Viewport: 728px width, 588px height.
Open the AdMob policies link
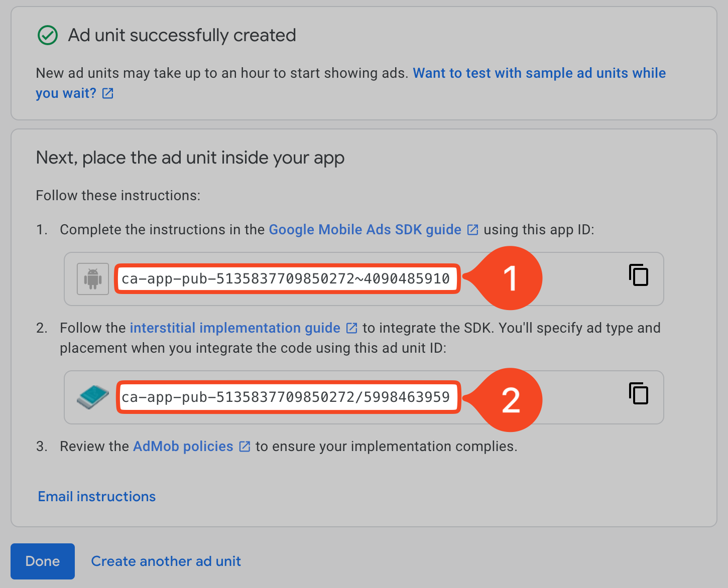tap(183, 447)
